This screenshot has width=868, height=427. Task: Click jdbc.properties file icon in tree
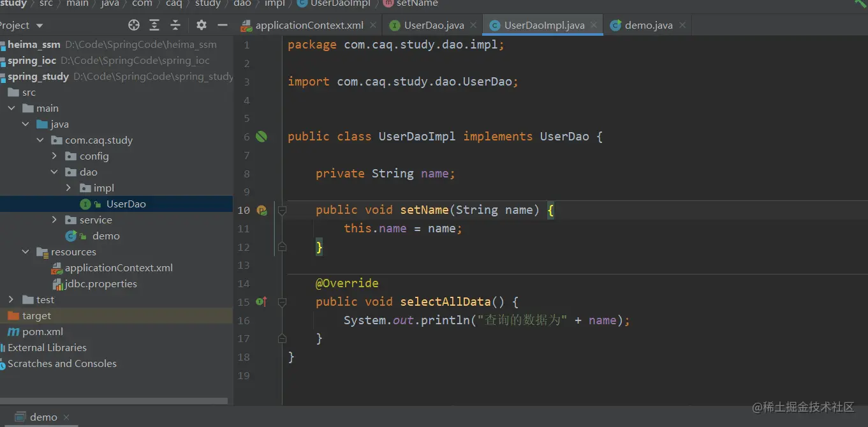click(x=57, y=284)
